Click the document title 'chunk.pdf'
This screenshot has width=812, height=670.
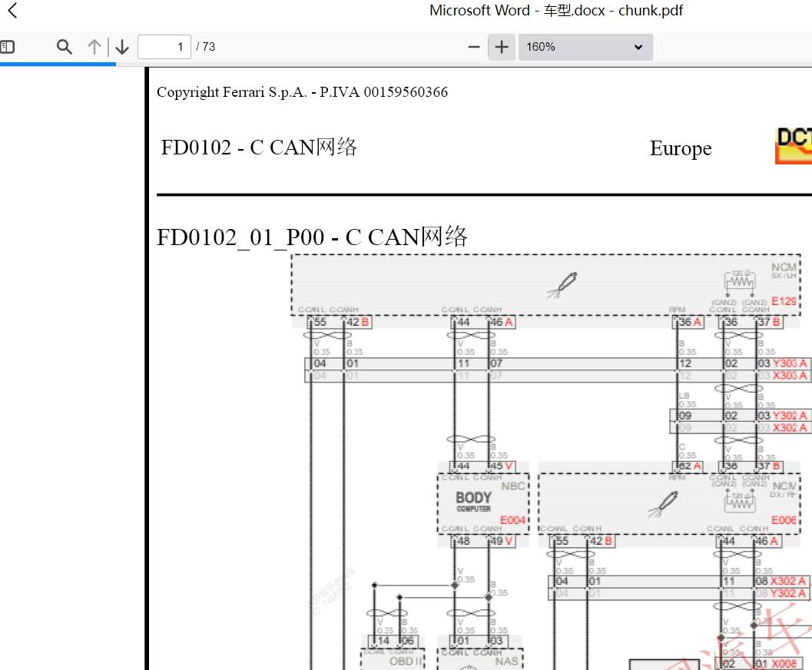pyautogui.click(x=651, y=10)
